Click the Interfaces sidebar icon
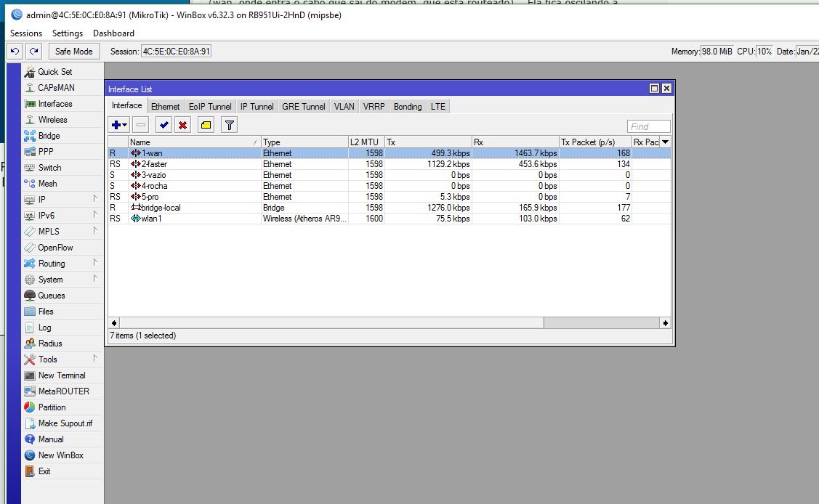Screen dimensions: 819x504 point(29,104)
